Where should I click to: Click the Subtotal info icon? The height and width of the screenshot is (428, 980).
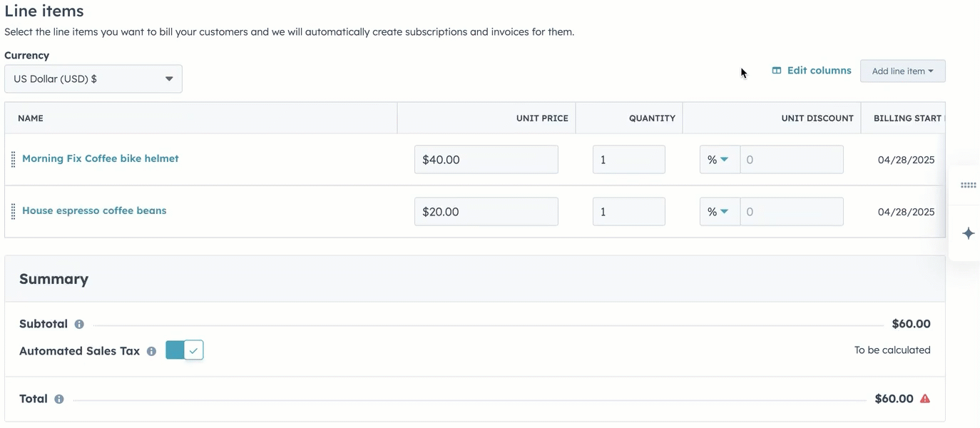point(79,325)
